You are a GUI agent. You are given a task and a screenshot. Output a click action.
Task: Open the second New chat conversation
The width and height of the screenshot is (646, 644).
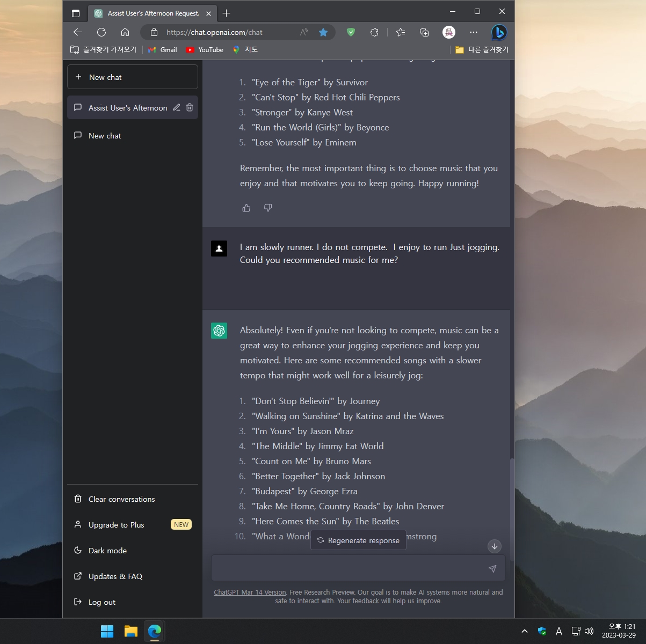(133, 136)
